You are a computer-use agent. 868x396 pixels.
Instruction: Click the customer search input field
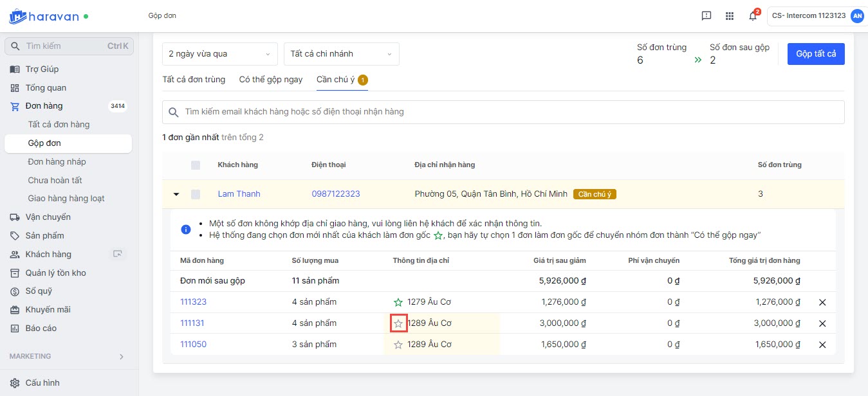[x=502, y=112]
